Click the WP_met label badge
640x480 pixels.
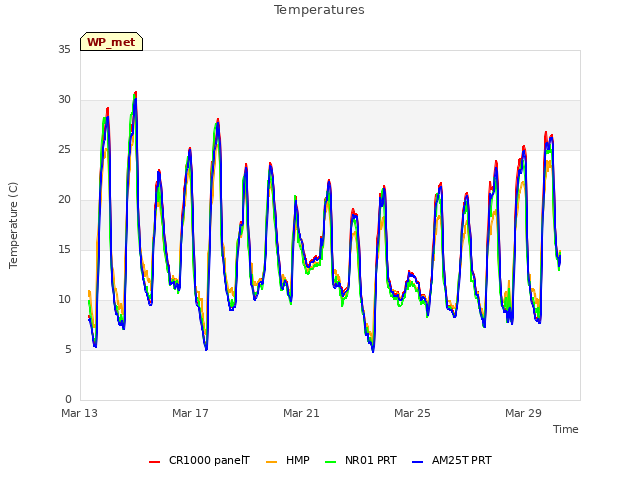click(x=111, y=42)
